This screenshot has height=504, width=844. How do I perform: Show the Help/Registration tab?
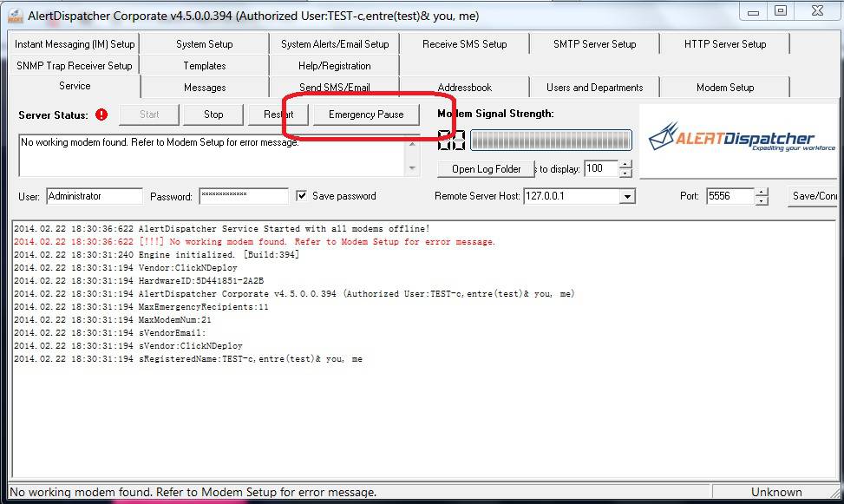[x=335, y=66]
